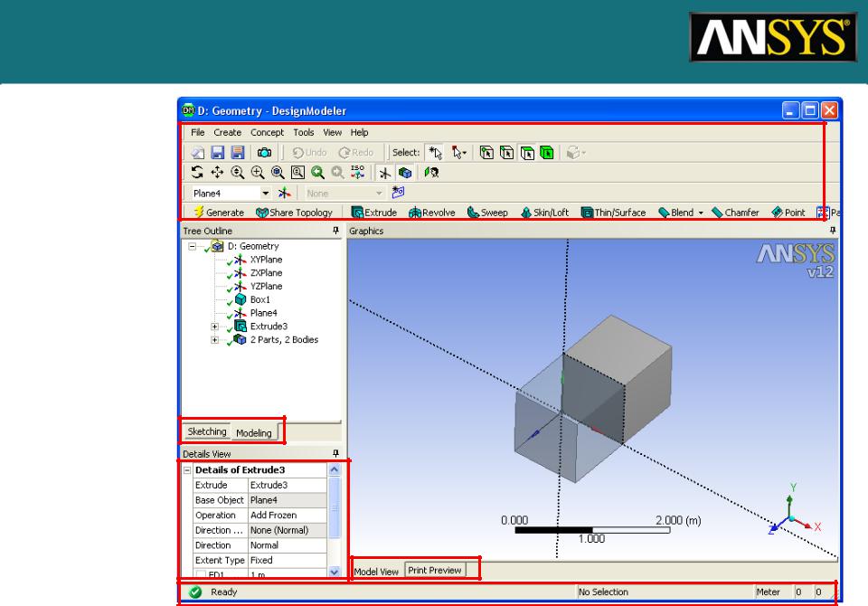868x606 pixels.
Task: Open the Create menu
Action: coord(228,132)
